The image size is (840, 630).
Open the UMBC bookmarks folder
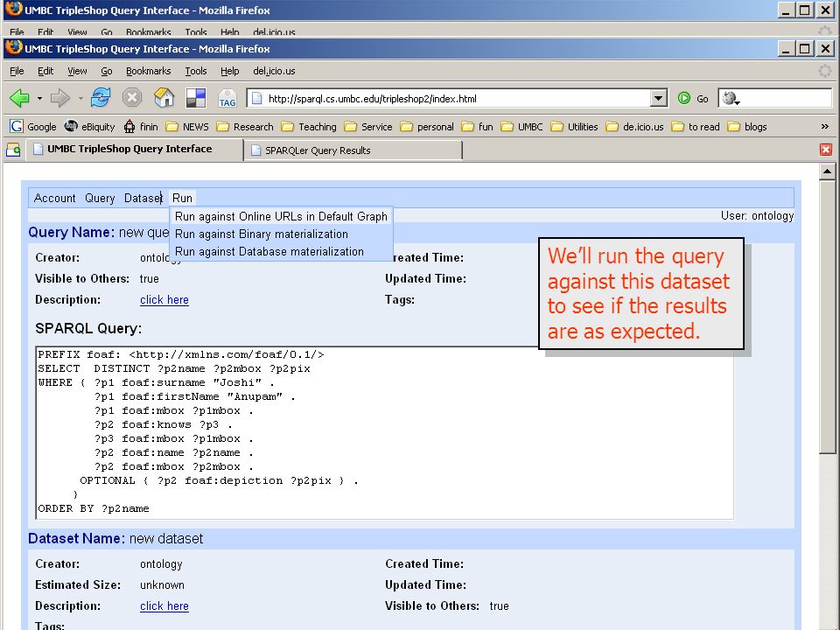click(521, 126)
